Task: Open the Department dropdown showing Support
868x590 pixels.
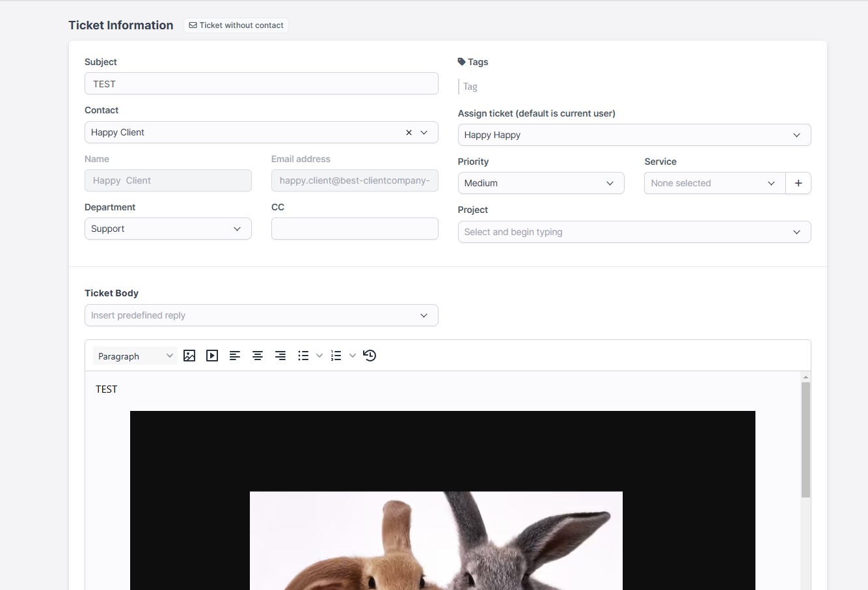Action: [x=168, y=229]
